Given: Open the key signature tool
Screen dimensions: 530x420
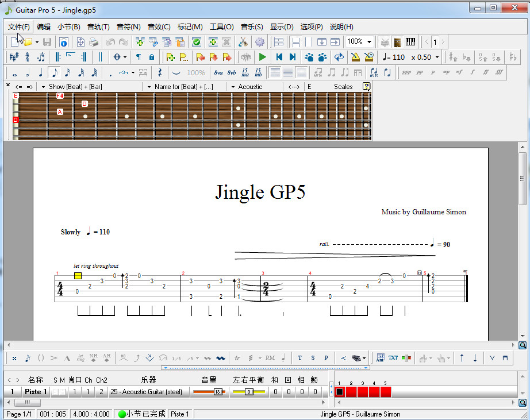Looking at the screenshot, I should 14,57.
